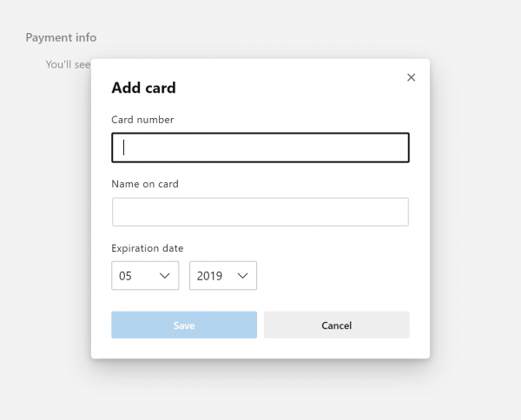
Task: Close the Add card dialog
Action: (411, 77)
